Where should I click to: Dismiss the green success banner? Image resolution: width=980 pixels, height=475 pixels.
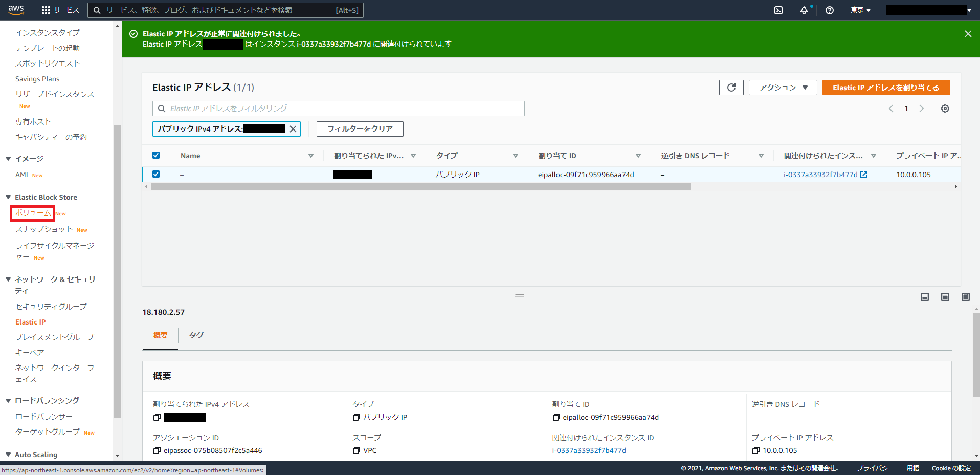[968, 34]
